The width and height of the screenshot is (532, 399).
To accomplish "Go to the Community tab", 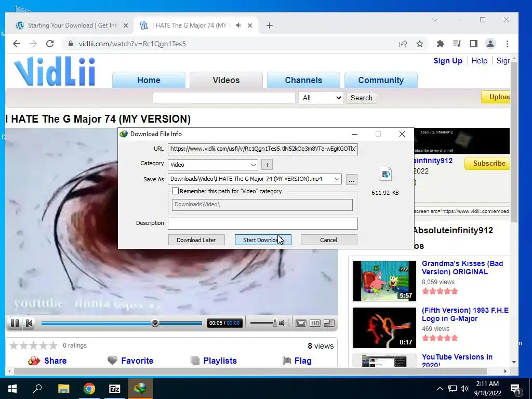I will click(381, 80).
